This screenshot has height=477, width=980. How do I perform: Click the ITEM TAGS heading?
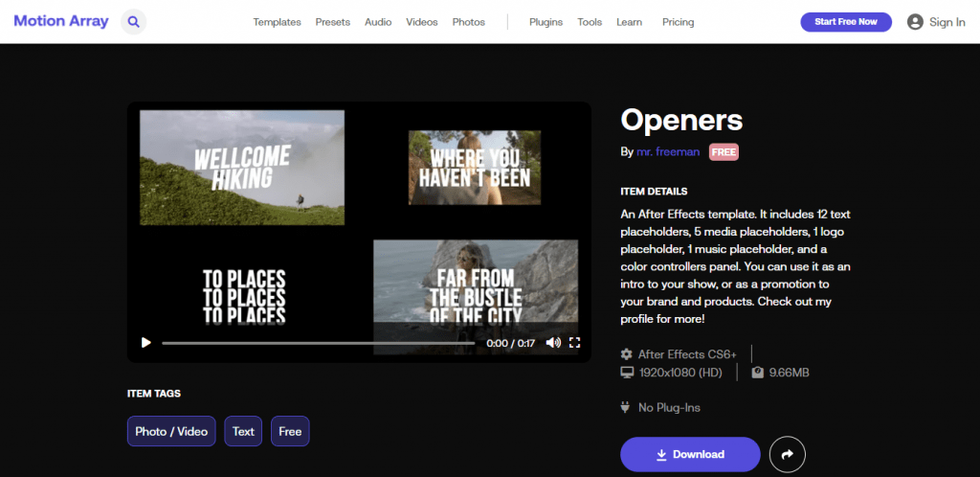pyautogui.click(x=154, y=394)
